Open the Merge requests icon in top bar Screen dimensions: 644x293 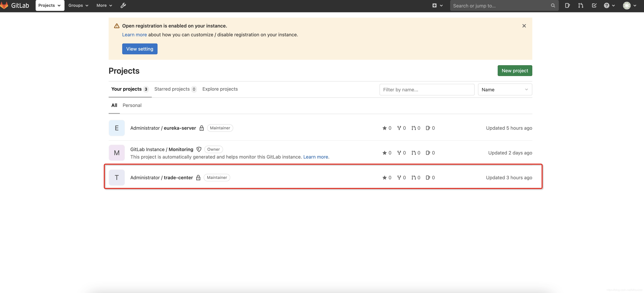581,5
